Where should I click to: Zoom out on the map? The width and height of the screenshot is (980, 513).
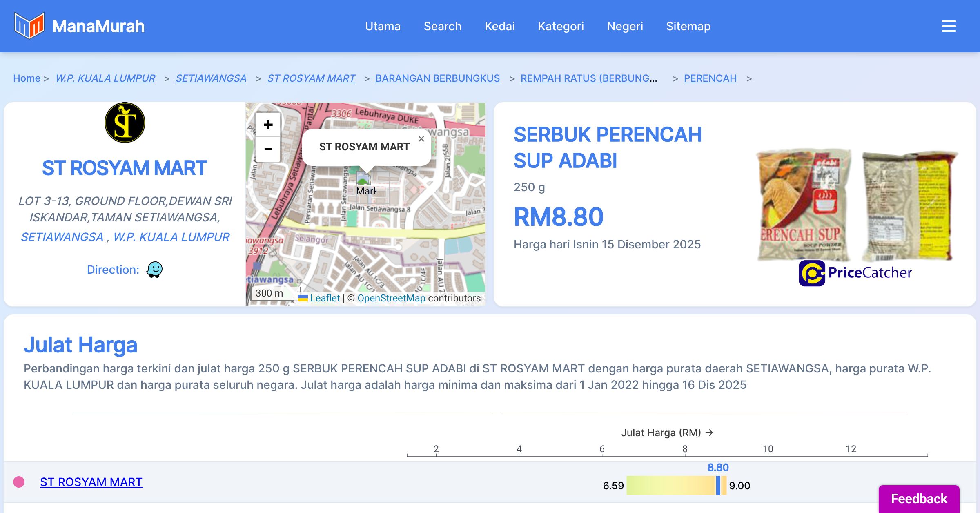coord(268,149)
